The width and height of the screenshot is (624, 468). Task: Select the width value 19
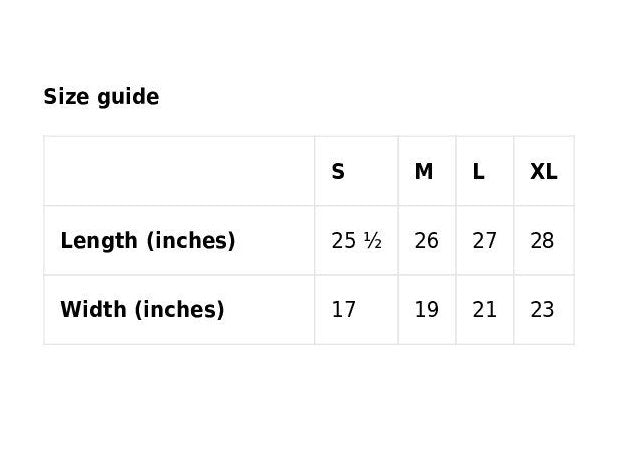pyautogui.click(x=426, y=310)
